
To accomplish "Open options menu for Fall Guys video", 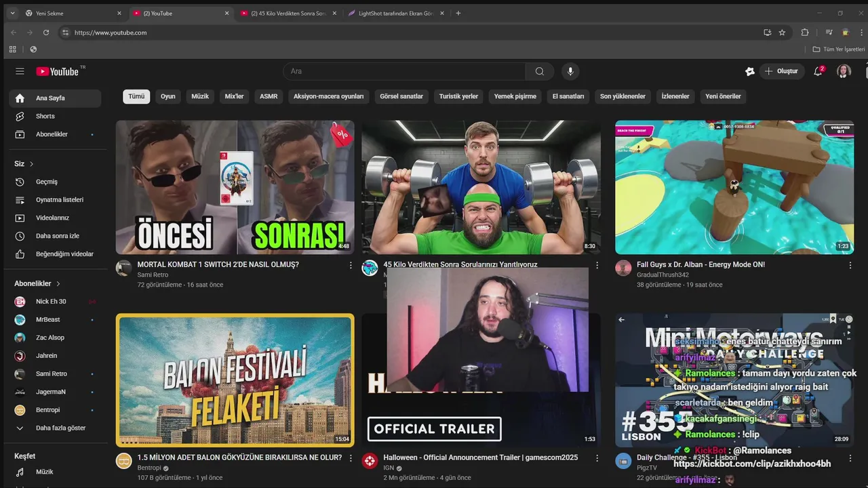I will pyautogui.click(x=850, y=265).
